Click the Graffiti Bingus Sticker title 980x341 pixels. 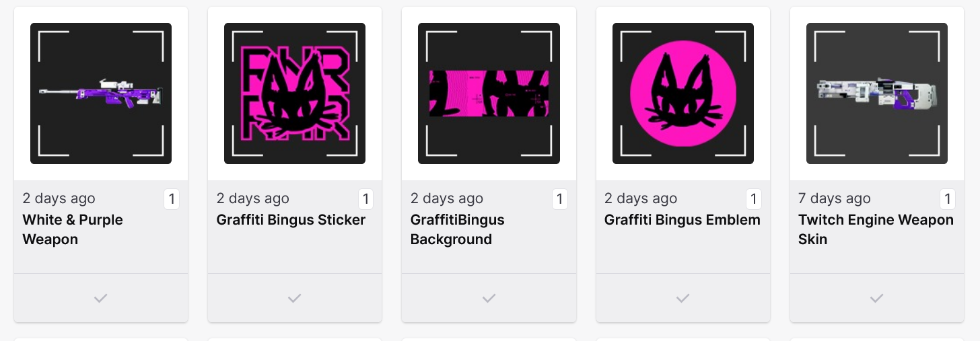pos(291,220)
